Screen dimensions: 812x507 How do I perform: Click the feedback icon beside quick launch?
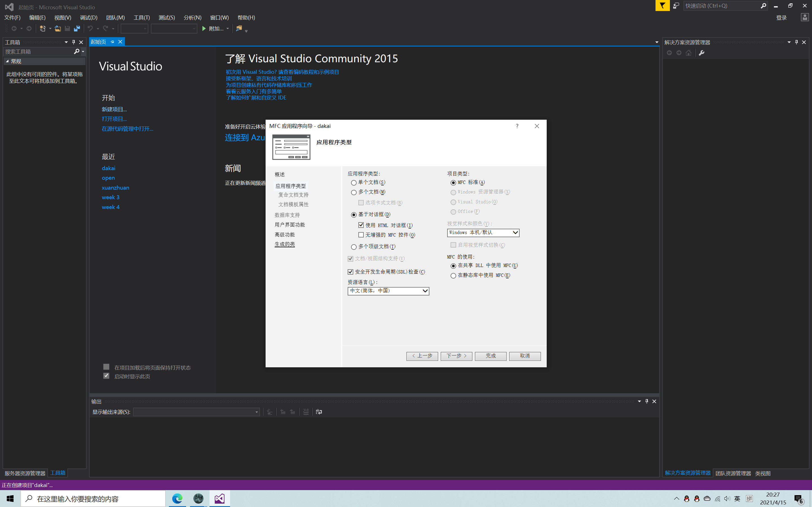tap(676, 6)
